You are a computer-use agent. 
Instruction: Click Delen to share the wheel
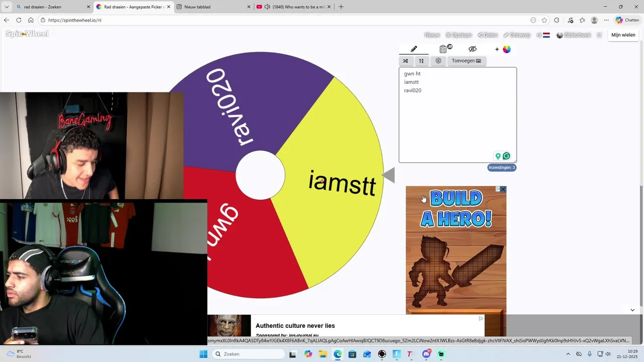pos(488,35)
